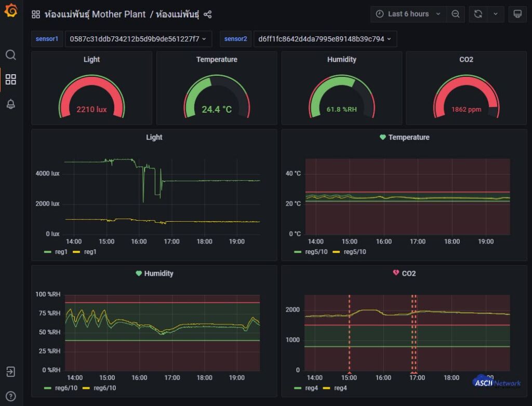The image size is (532, 406).
Task: Open the refresh interval dropdown arrow
Action: point(495,14)
